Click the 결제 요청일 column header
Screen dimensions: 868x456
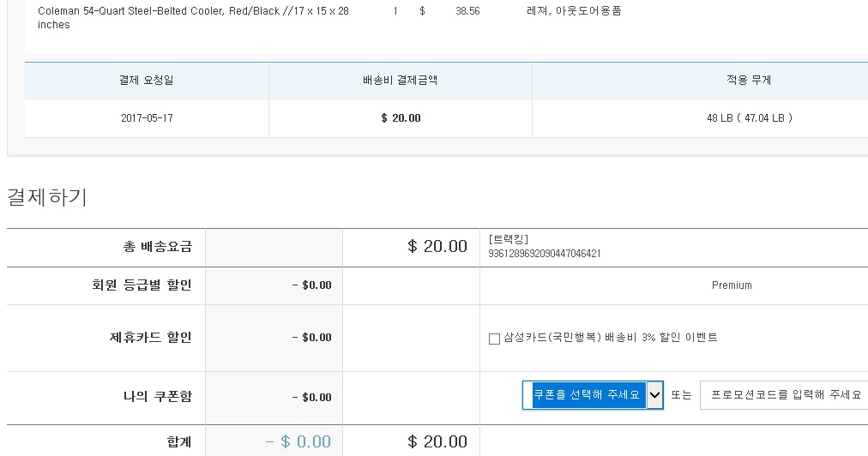[x=147, y=81]
